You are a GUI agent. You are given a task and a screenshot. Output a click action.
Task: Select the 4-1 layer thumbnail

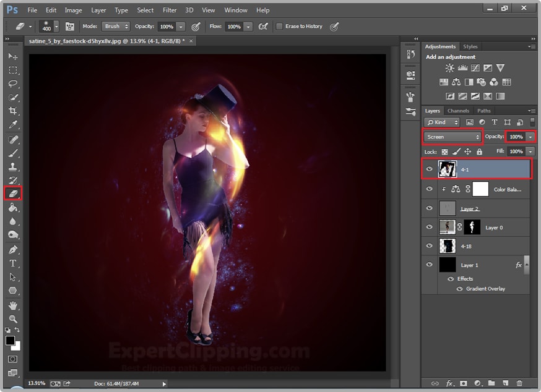pyautogui.click(x=448, y=169)
